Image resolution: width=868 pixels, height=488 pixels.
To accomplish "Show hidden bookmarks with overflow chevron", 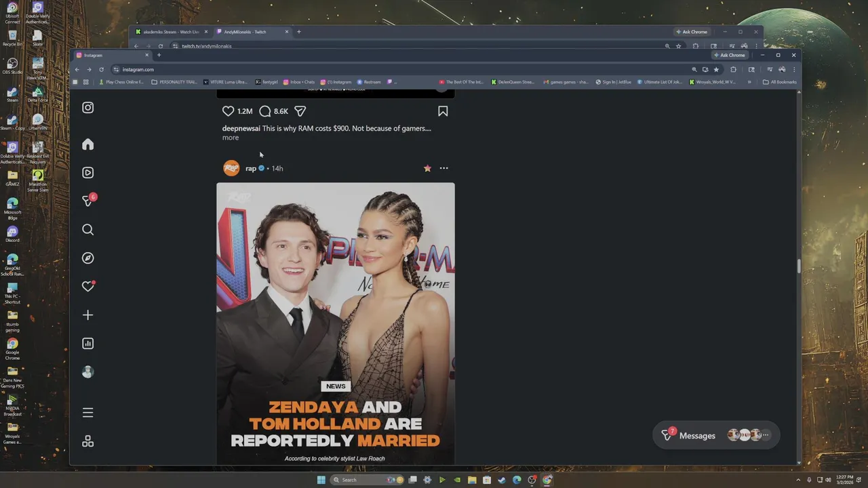I will coord(749,82).
